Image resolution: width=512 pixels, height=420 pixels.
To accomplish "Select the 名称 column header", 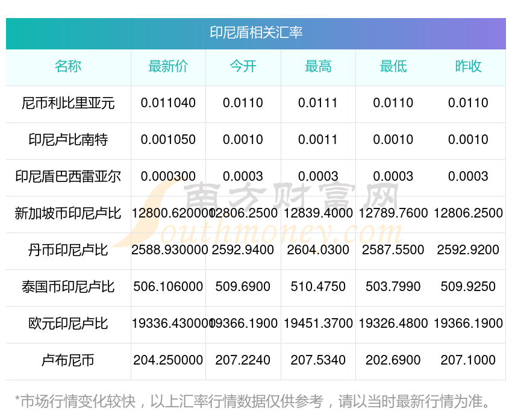I will pos(69,67).
